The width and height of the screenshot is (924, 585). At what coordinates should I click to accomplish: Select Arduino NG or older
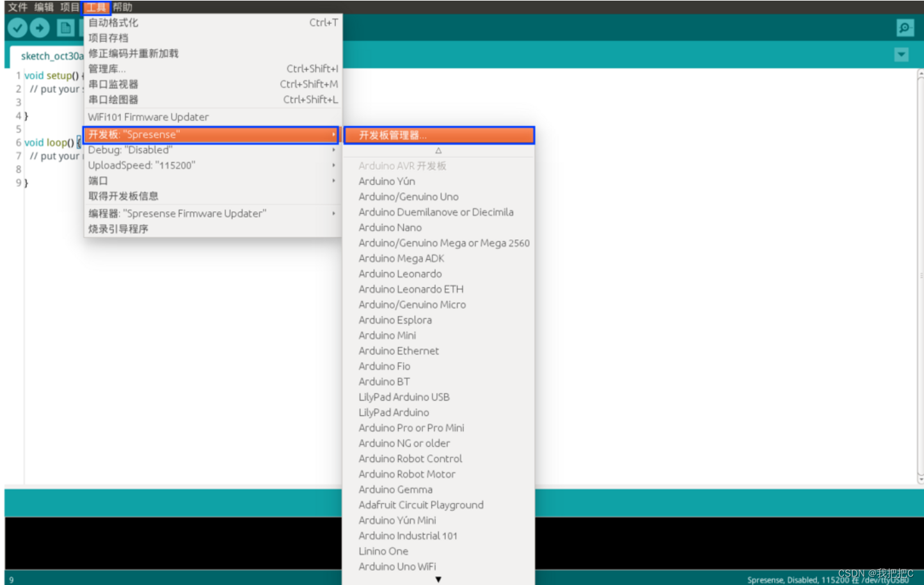pyautogui.click(x=438, y=443)
